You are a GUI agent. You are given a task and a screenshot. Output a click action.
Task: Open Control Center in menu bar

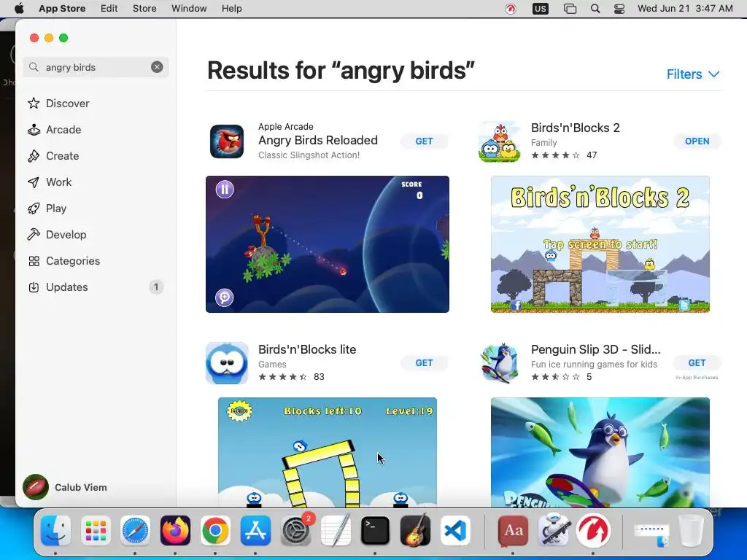pos(619,9)
